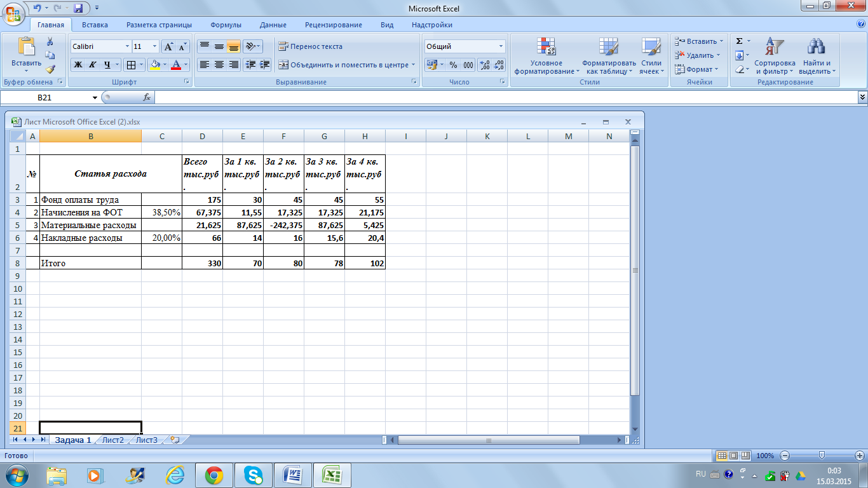Increase decimal places

click(x=484, y=65)
